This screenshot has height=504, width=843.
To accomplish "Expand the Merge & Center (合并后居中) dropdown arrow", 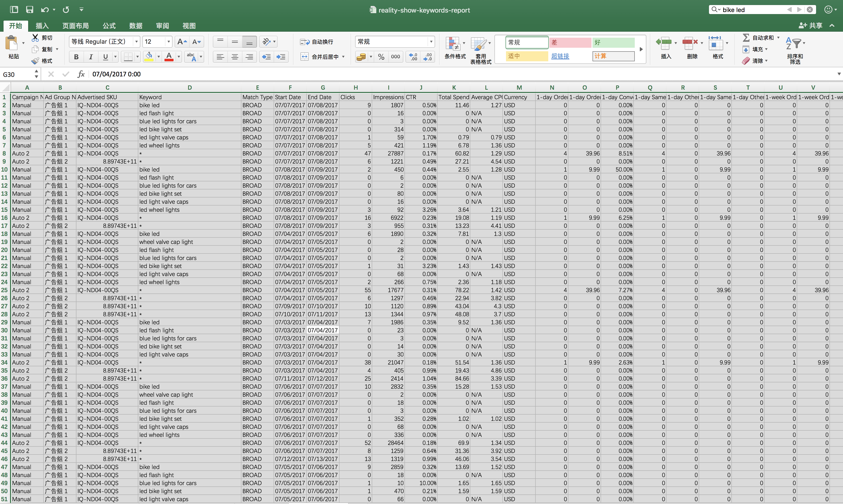I will pyautogui.click(x=343, y=57).
